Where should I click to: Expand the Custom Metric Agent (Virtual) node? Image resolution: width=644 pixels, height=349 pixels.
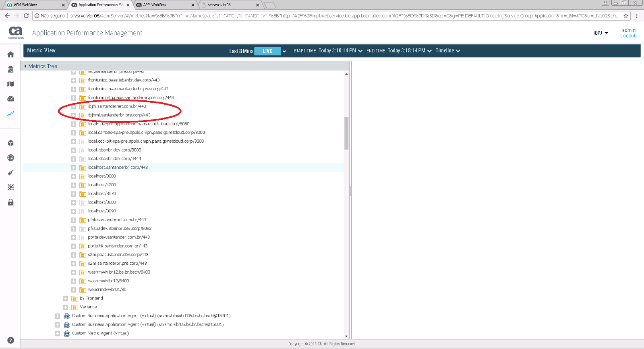[x=57, y=333]
